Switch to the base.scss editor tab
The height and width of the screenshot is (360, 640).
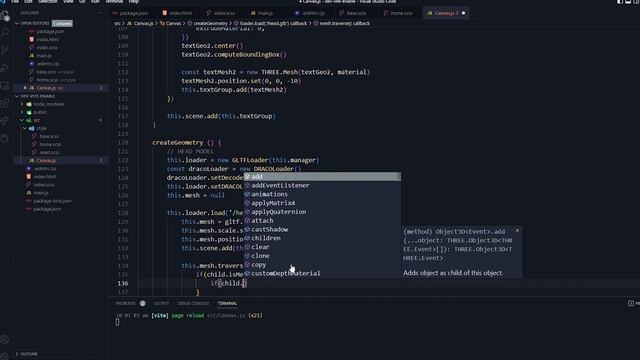tap(353, 13)
